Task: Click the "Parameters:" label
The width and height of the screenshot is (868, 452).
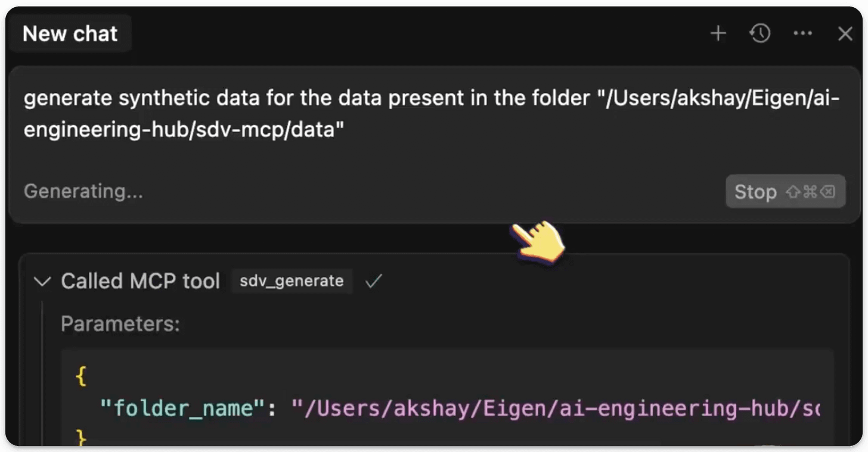Action: pos(120,325)
